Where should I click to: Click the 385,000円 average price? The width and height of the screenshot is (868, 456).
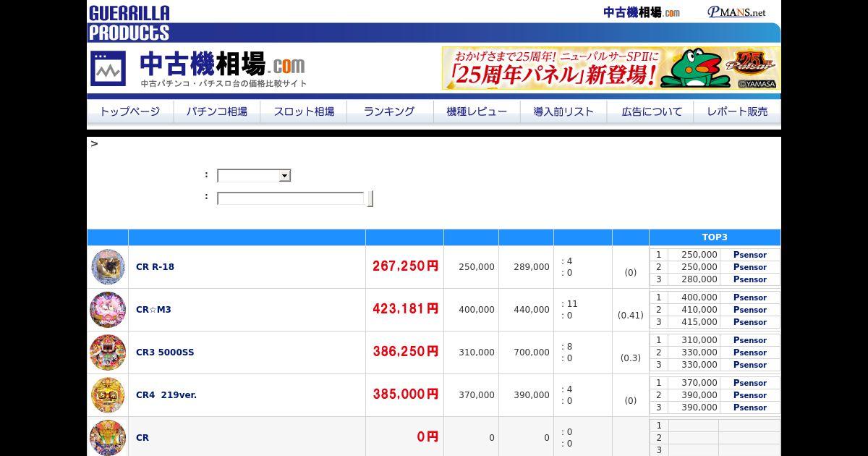406,394
